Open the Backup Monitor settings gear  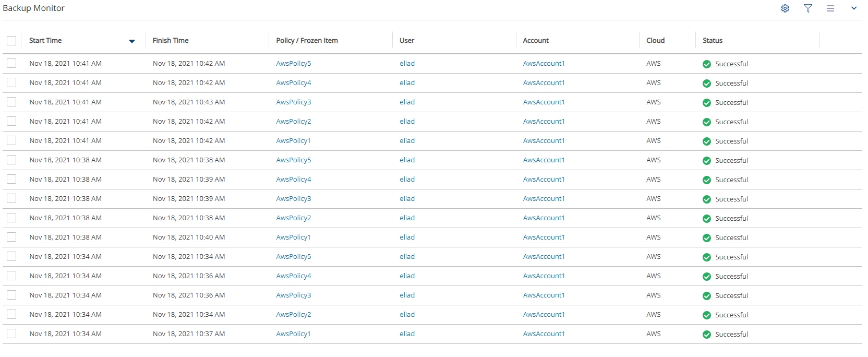(785, 8)
